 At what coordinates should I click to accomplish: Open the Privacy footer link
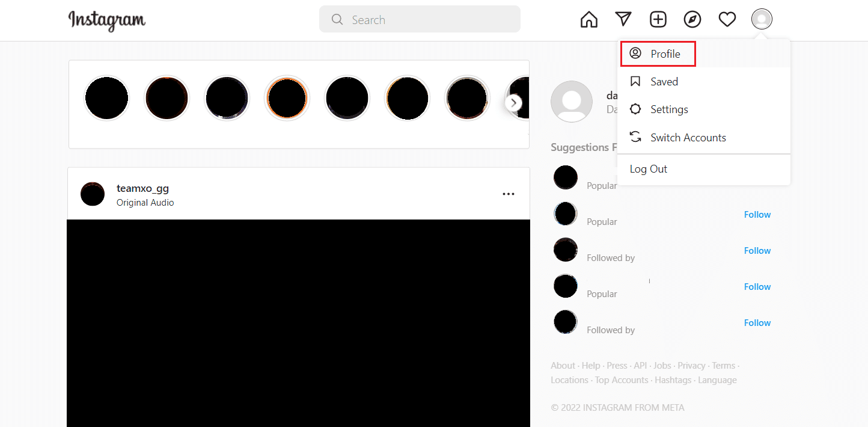click(x=691, y=365)
